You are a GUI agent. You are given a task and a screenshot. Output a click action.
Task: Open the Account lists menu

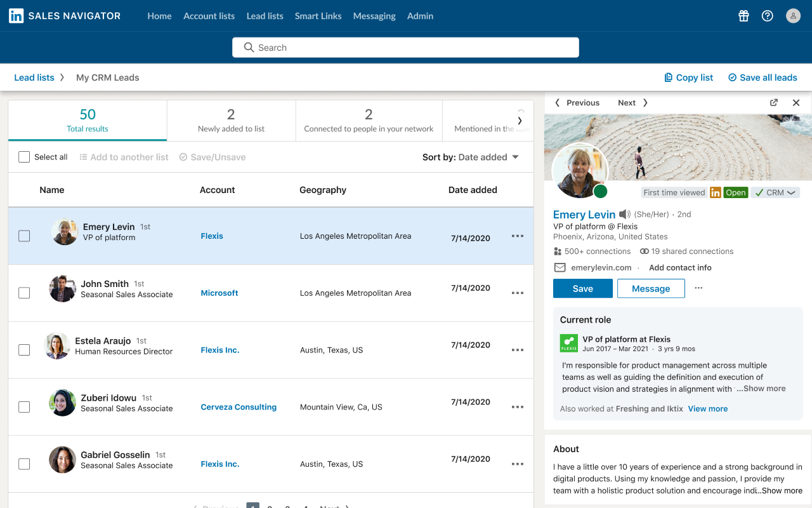(x=209, y=16)
